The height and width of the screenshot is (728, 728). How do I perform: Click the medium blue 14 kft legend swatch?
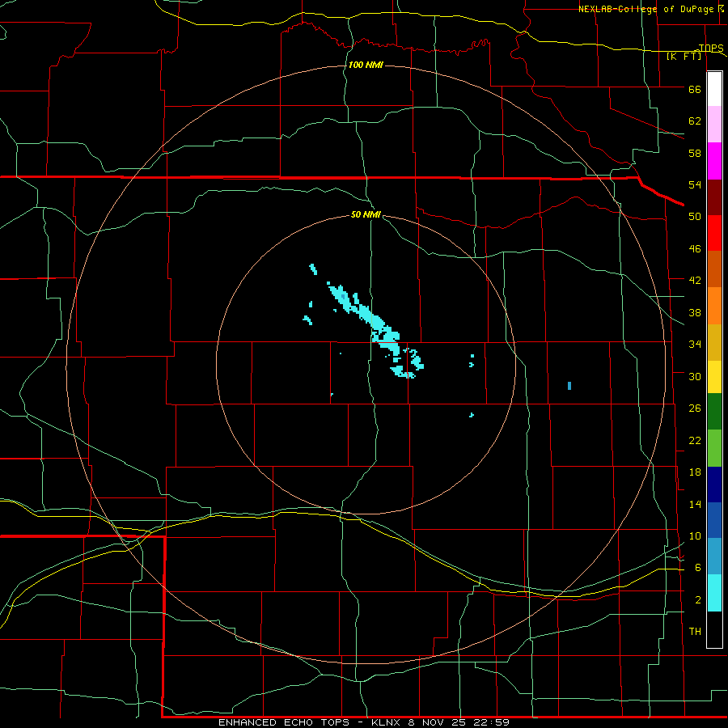(x=714, y=520)
